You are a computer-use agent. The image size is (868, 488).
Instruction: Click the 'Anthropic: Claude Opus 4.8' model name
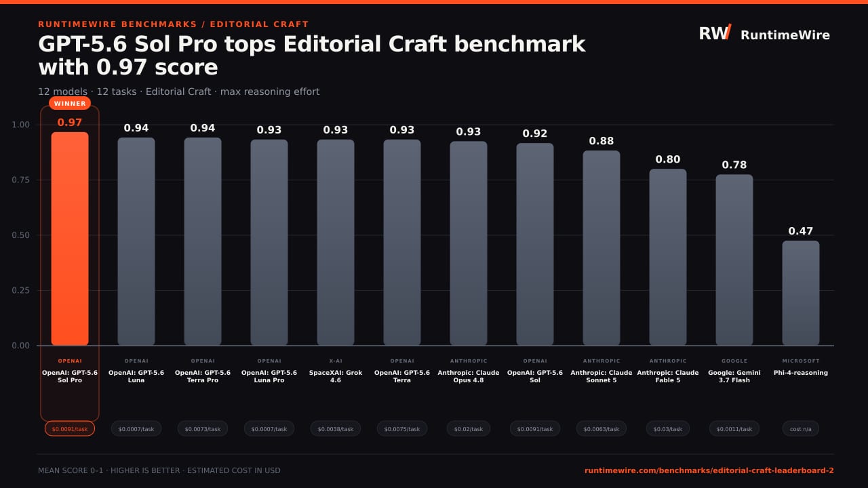point(469,376)
